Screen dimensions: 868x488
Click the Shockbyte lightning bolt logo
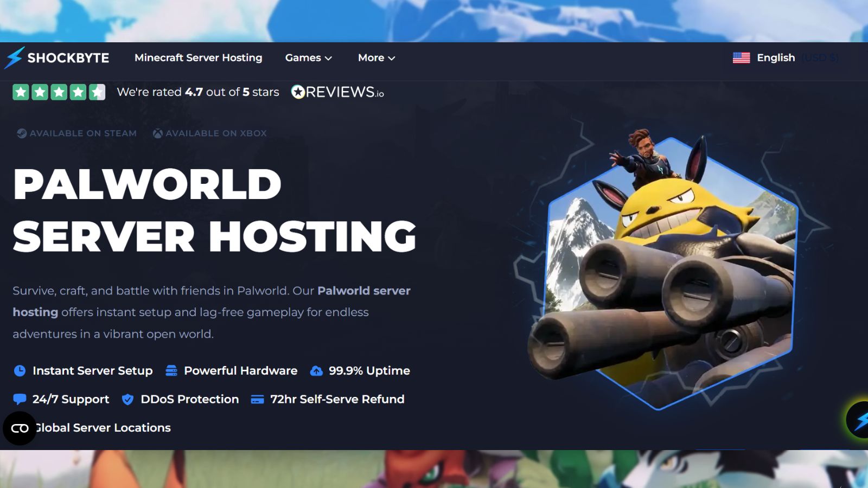click(14, 57)
